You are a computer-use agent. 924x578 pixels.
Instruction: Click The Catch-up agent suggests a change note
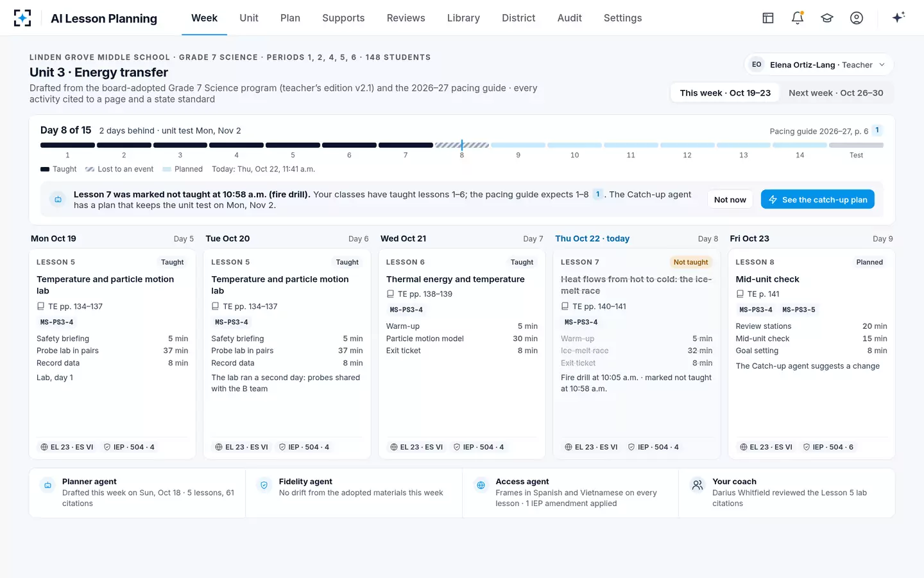(807, 366)
